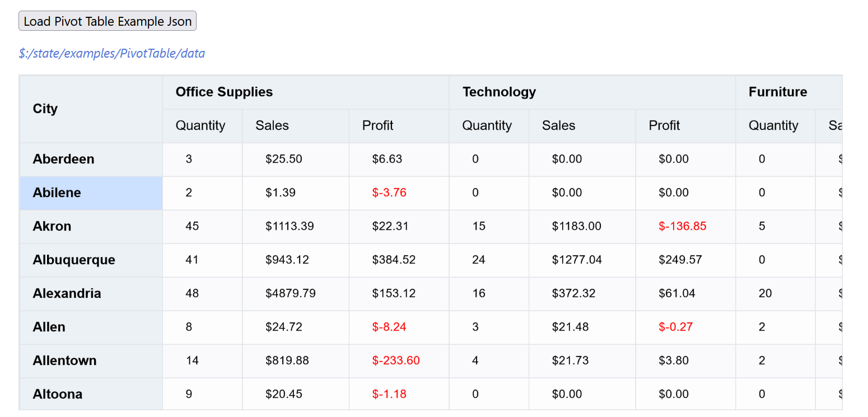The image size is (868, 417).
Task: Select the Aberdeen row label
Action: click(x=63, y=159)
